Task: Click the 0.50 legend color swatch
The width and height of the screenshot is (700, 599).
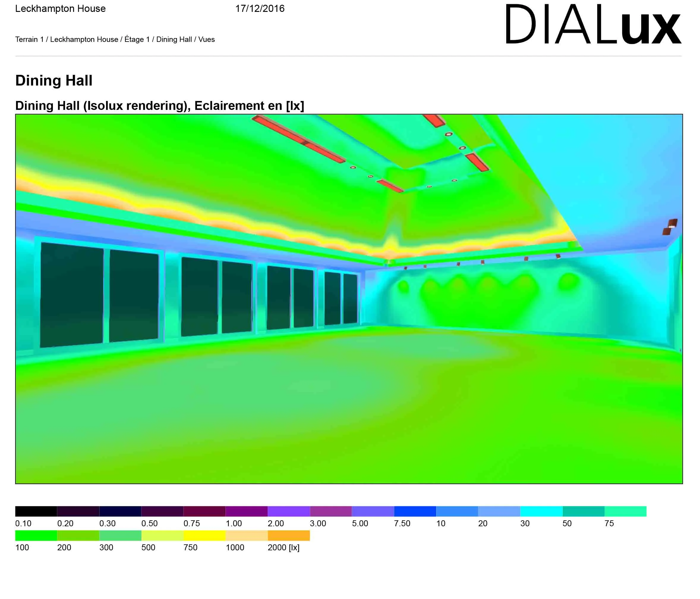Action: (162, 511)
